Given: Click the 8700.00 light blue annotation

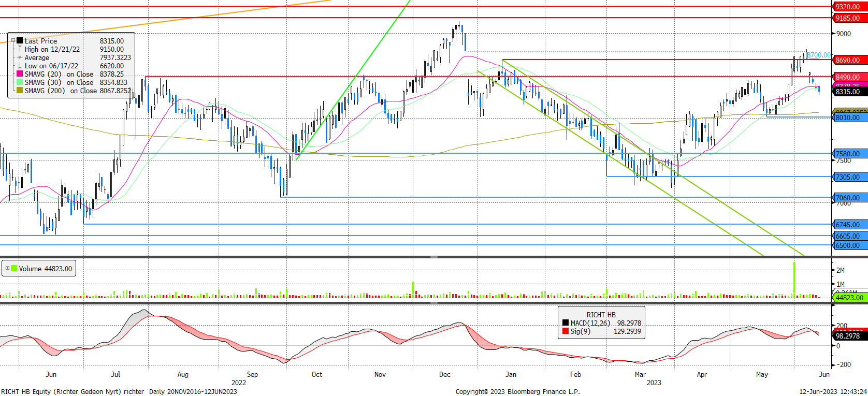Looking at the screenshot, I should (x=819, y=55).
